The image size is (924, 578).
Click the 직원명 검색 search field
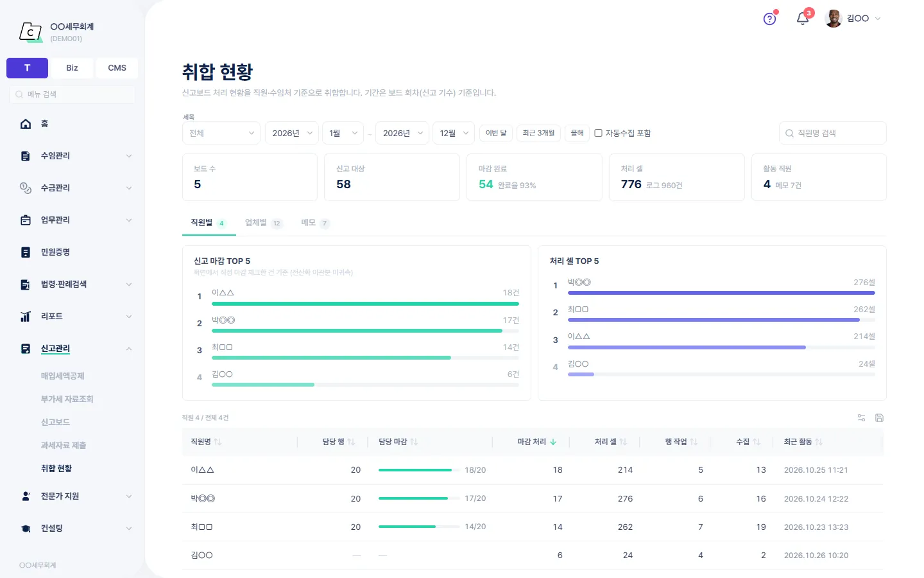832,133
